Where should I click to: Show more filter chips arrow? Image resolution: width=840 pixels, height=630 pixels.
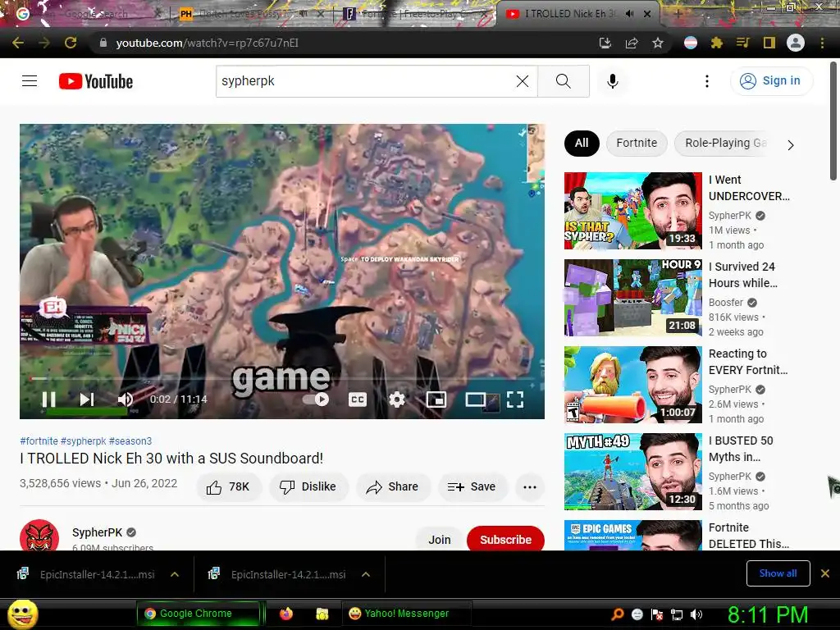tap(791, 144)
